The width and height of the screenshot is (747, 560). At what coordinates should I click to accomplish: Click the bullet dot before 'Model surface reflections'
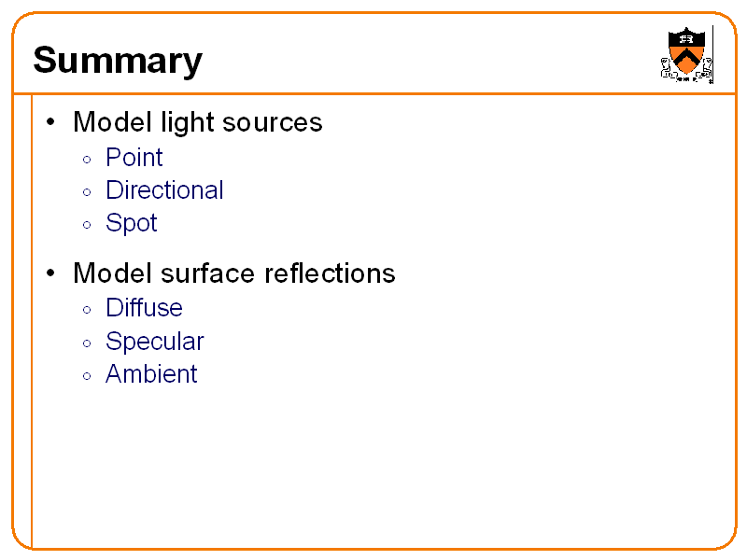51,273
